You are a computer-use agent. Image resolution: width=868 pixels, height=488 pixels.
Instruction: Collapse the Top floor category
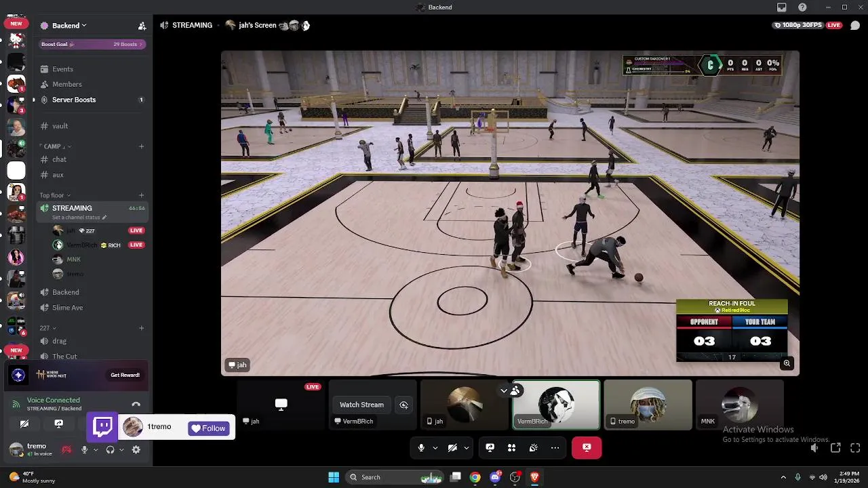point(54,195)
